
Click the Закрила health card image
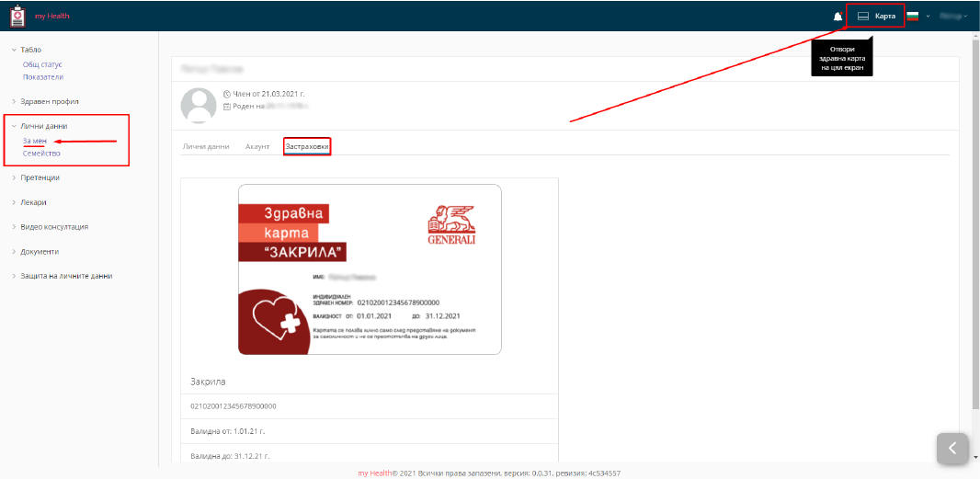pos(370,269)
